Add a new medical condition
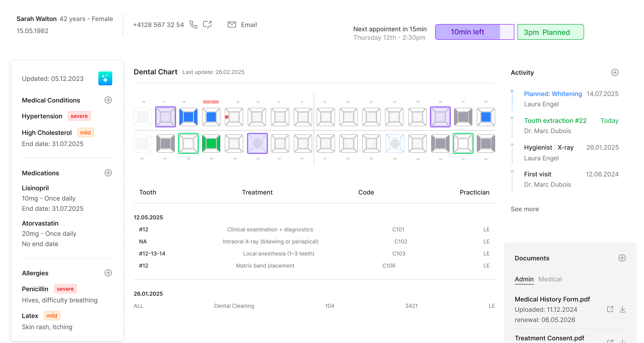The width and height of the screenshot is (644, 343). pyautogui.click(x=108, y=100)
